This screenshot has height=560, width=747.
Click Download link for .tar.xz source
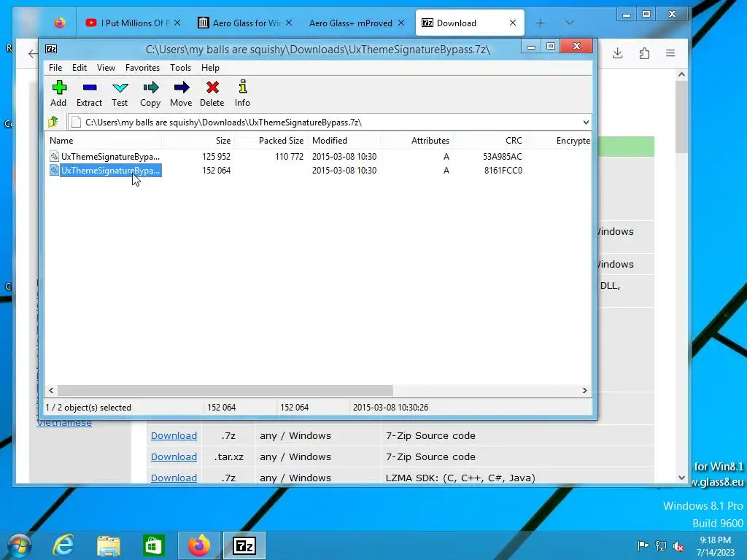pyautogui.click(x=174, y=456)
